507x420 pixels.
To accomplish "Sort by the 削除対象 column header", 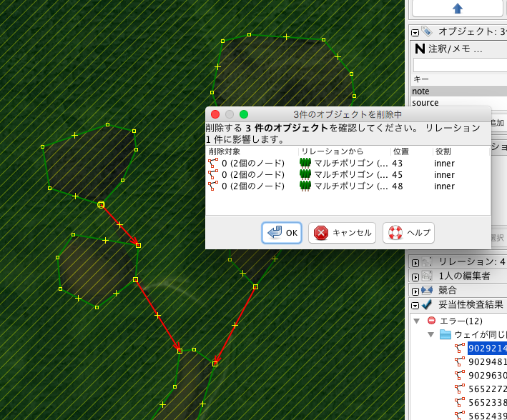I will (225, 151).
